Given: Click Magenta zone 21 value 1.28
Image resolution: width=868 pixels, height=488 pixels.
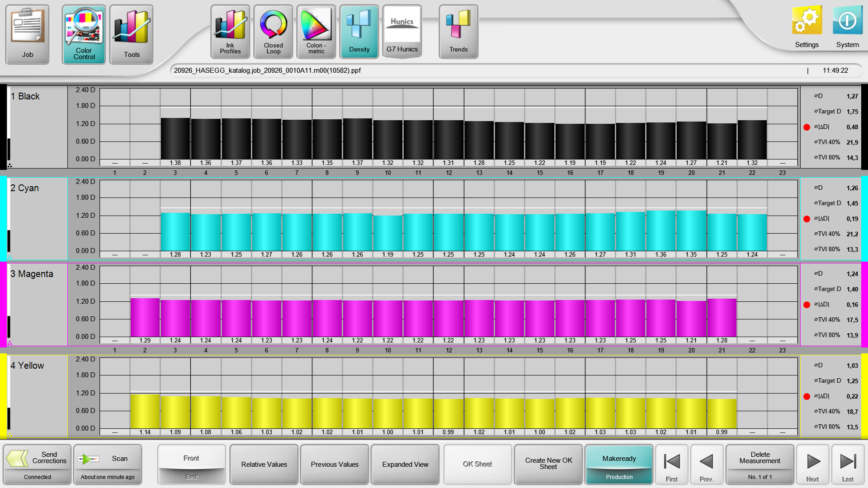Looking at the screenshot, I should 722,340.
